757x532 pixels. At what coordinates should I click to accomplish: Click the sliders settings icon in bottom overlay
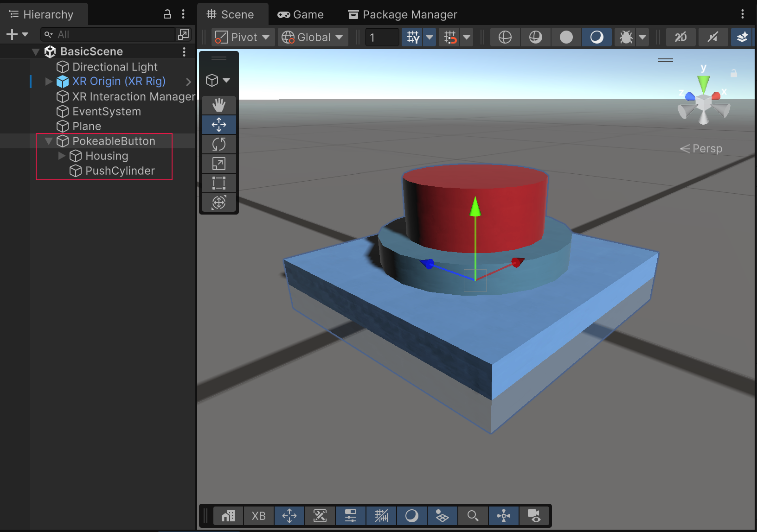351,516
